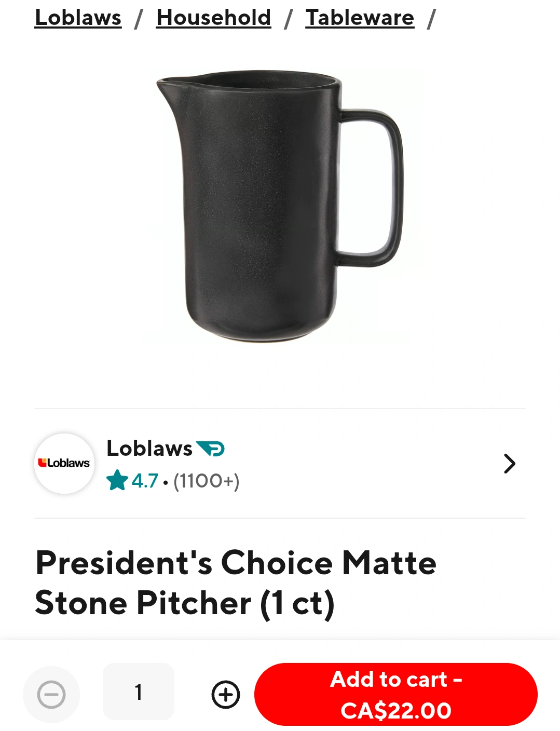This screenshot has width=560, height=731.
Task: Open the Loblaws breadcrumb link
Action: pos(78,18)
